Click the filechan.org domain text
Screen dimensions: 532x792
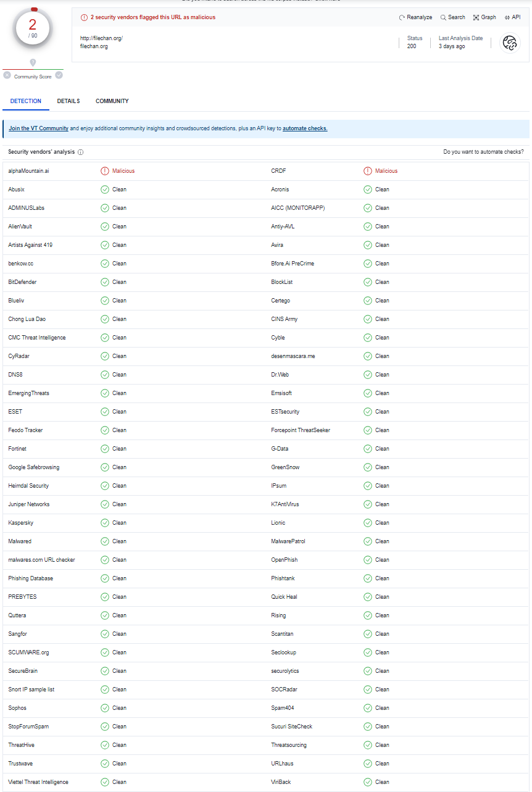pos(94,46)
